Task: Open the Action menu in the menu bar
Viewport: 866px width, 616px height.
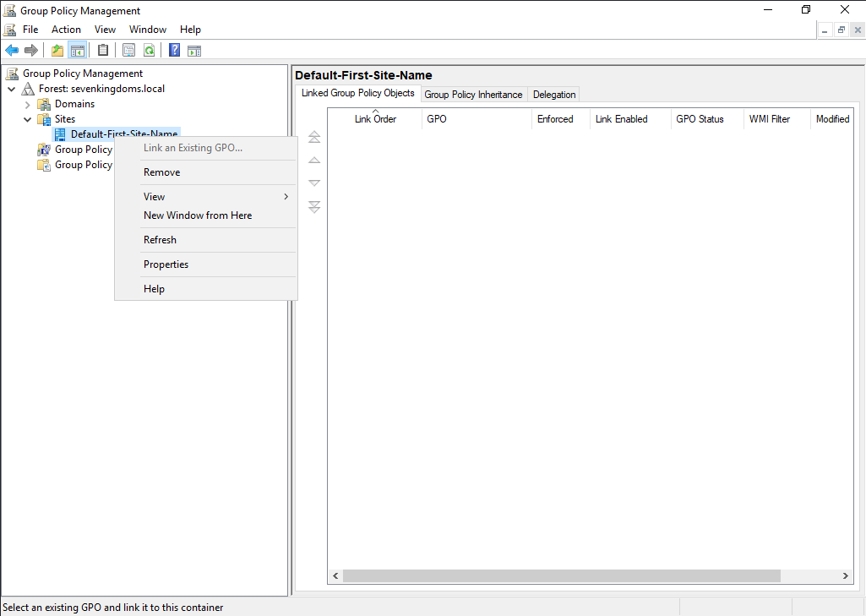Action: [66, 30]
